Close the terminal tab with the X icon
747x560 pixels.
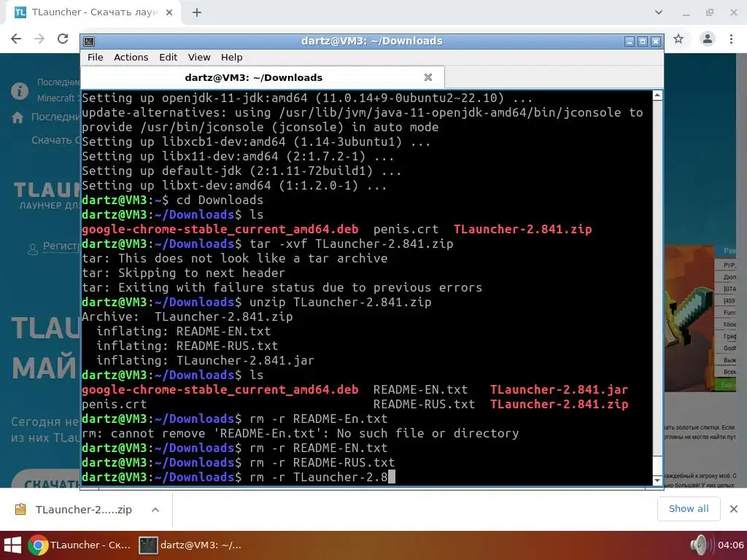point(428,77)
